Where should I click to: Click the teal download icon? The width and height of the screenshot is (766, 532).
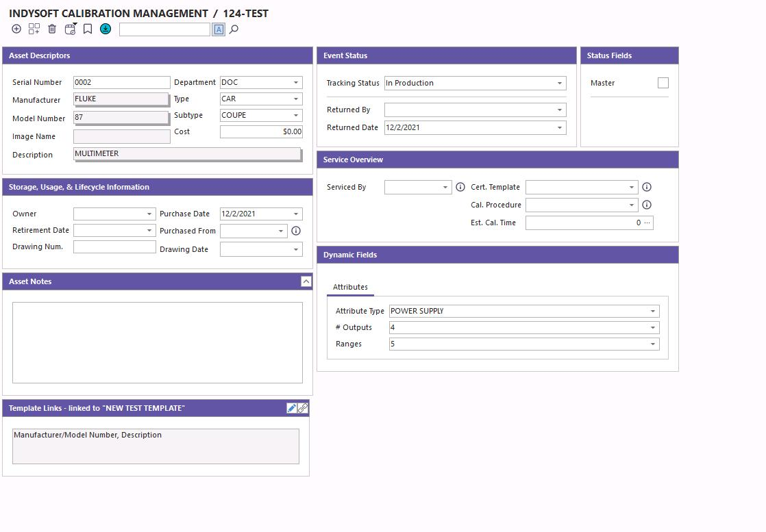[x=106, y=29]
